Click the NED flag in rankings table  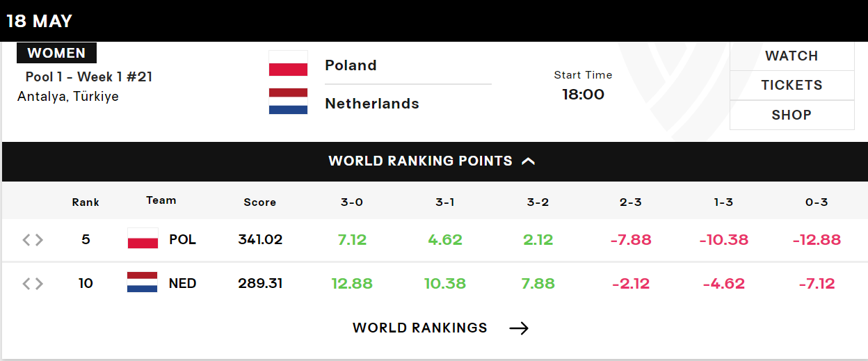(x=143, y=282)
